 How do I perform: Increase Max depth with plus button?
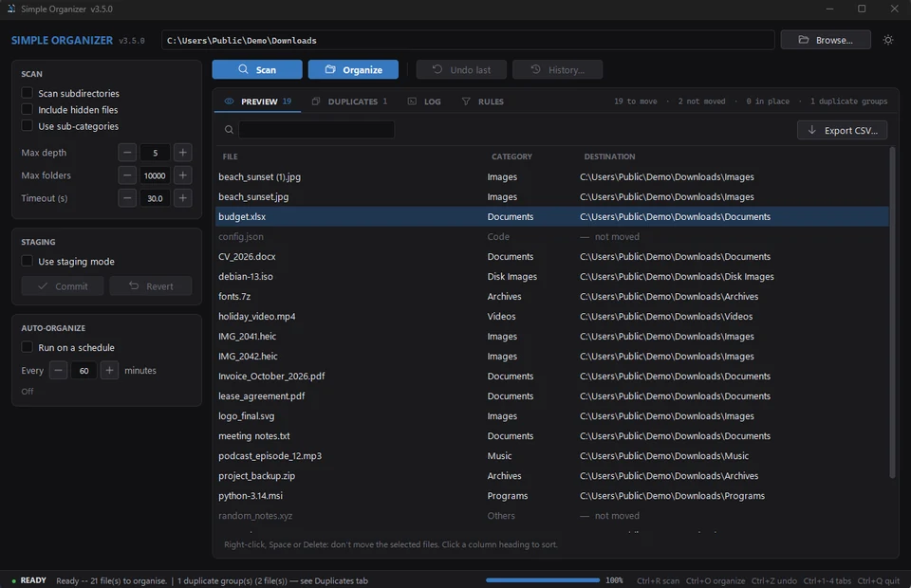[182, 153]
